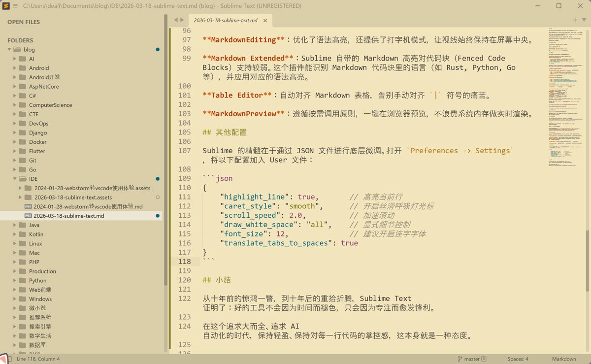Select the 推荐系统 folder row
The image size is (591, 364).
81,317
